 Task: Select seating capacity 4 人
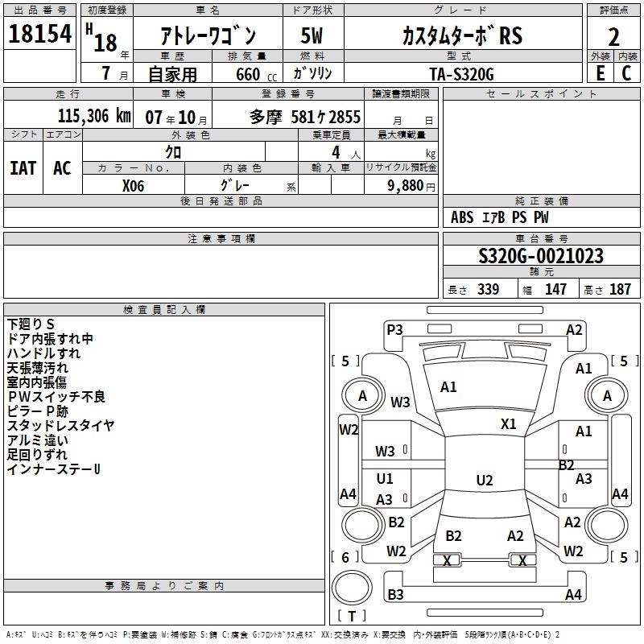pos(346,153)
